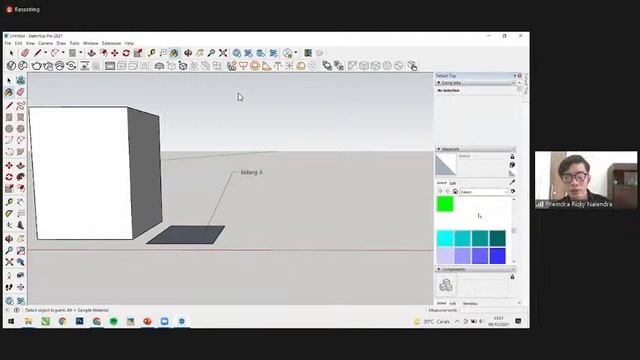Open the Rectangle shape dropdown arrow
The image size is (640, 360).
(x=80, y=53)
